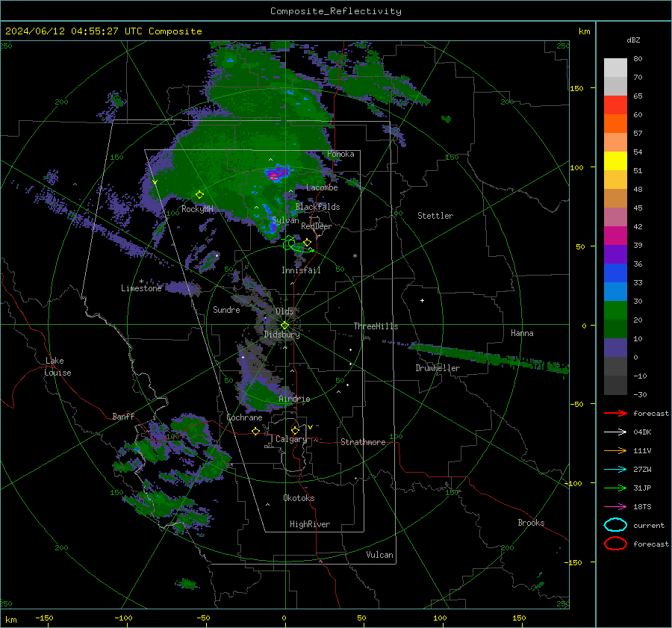Click the yellow diamond marker below Cochrane

pos(256,431)
